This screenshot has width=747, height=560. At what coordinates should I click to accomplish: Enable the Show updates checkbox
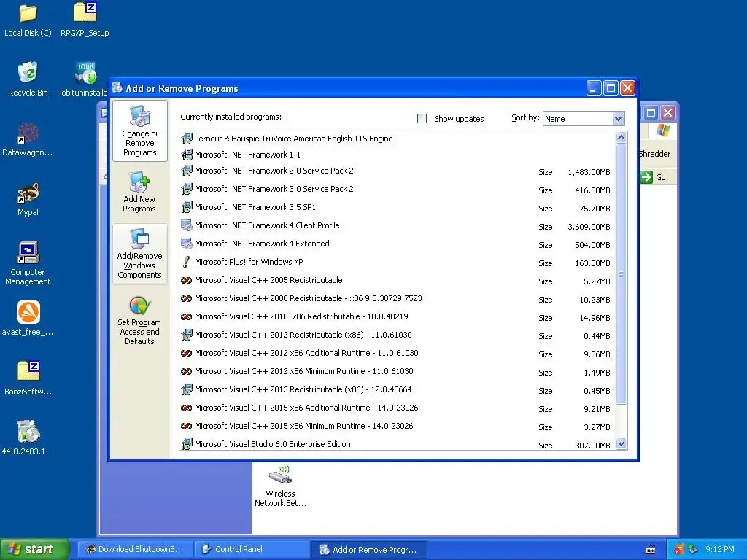[x=422, y=119]
